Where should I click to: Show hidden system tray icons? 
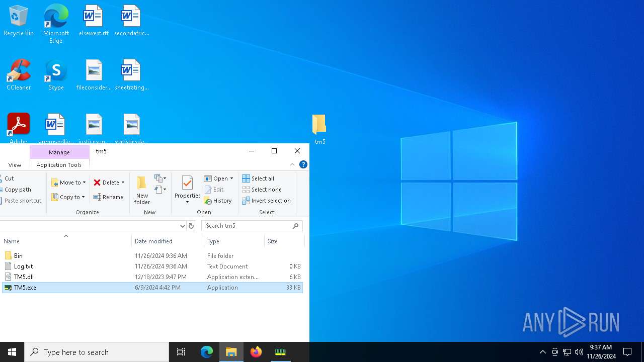pos(542,352)
